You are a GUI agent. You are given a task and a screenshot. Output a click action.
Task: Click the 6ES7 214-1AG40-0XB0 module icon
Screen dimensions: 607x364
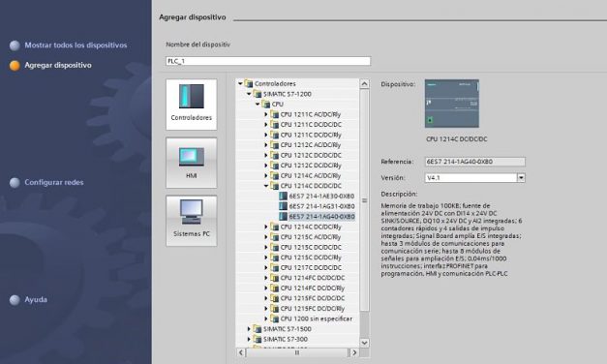283,217
